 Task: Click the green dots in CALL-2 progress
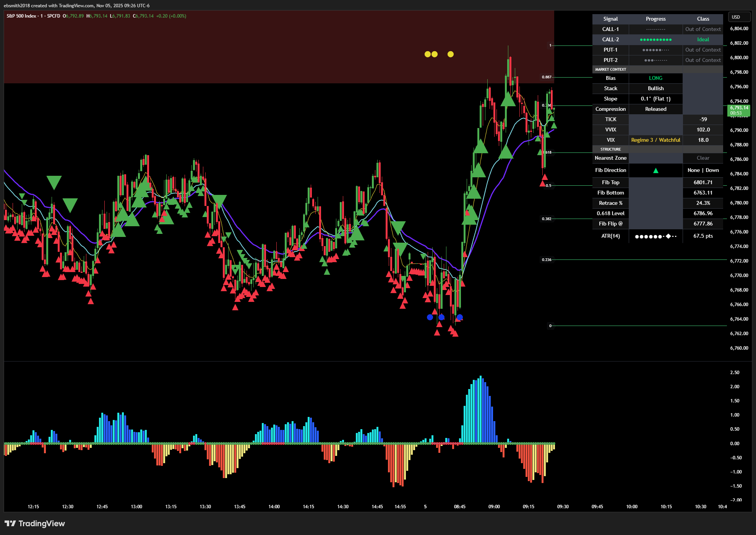(655, 40)
